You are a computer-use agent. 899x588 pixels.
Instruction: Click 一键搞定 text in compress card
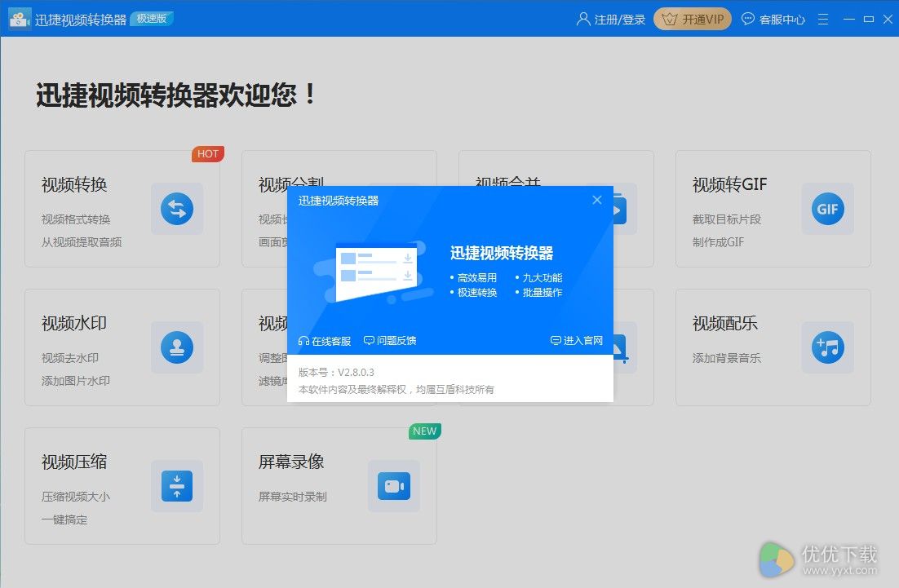pyautogui.click(x=64, y=519)
